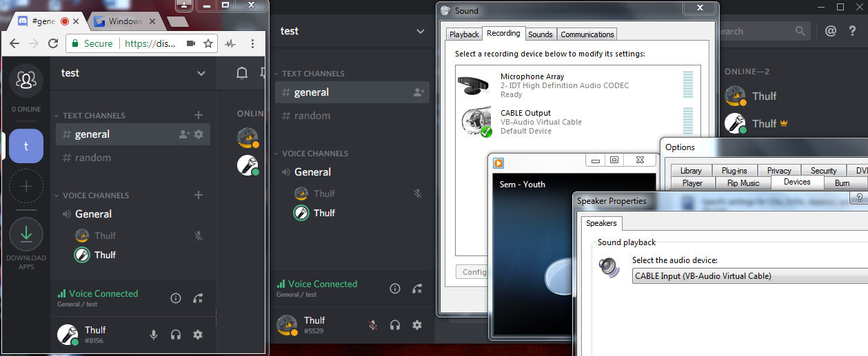
Task: Open voice connection info in desktop Discord
Action: [394, 289]
